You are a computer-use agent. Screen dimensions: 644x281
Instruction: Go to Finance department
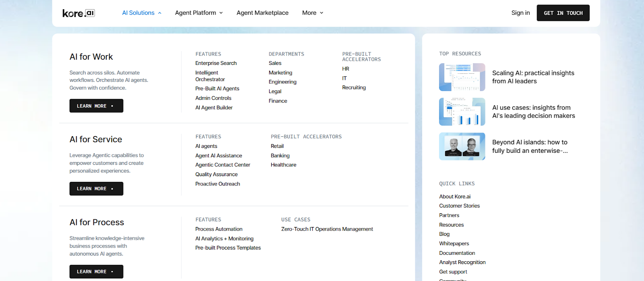coord(278,101)
